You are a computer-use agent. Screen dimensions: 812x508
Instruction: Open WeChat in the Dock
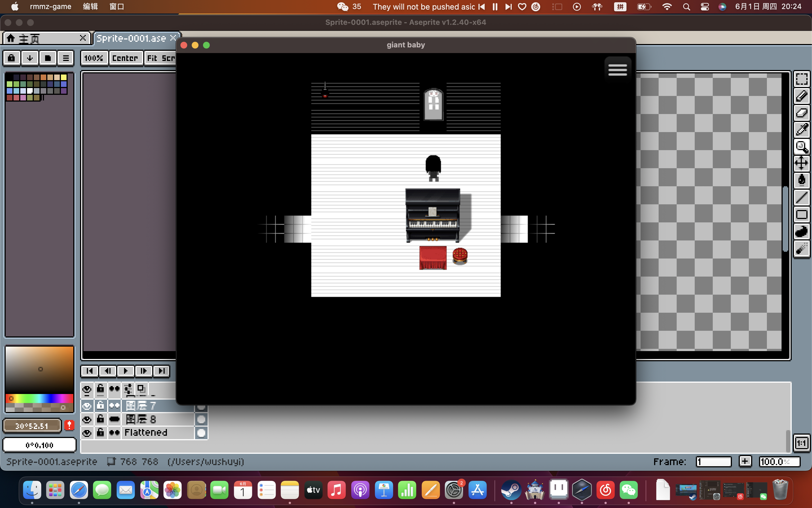click(628, 490)
